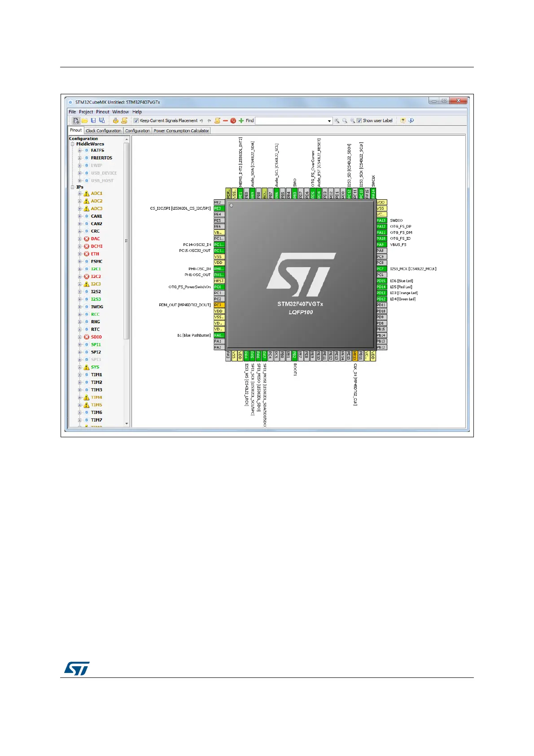Click the green plus icon beside Find
The image size is (534, 756).
coord(241,121)
